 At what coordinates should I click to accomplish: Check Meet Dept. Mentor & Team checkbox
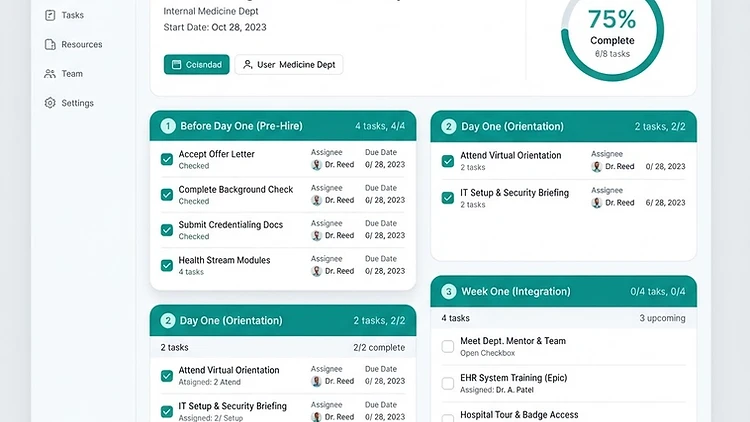448,346
